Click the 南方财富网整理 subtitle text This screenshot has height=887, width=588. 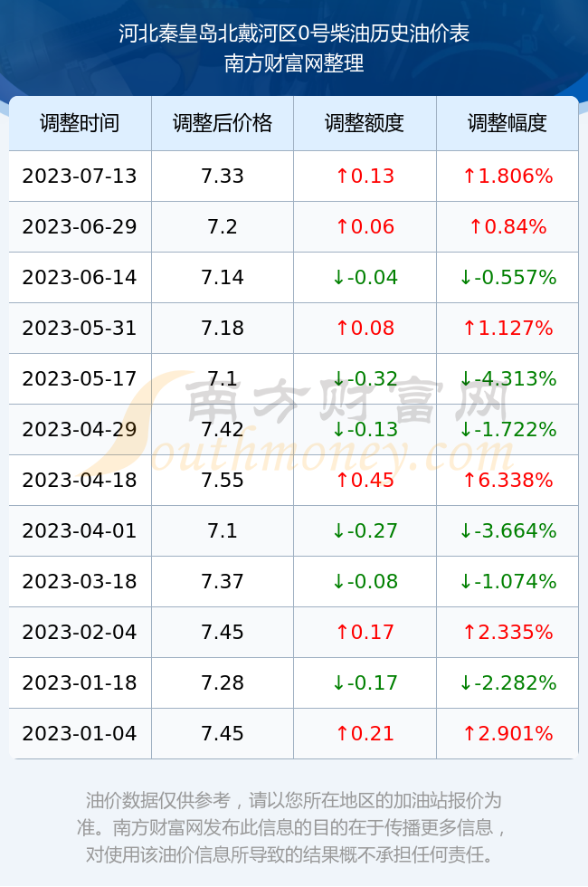[x=294, y=62]
